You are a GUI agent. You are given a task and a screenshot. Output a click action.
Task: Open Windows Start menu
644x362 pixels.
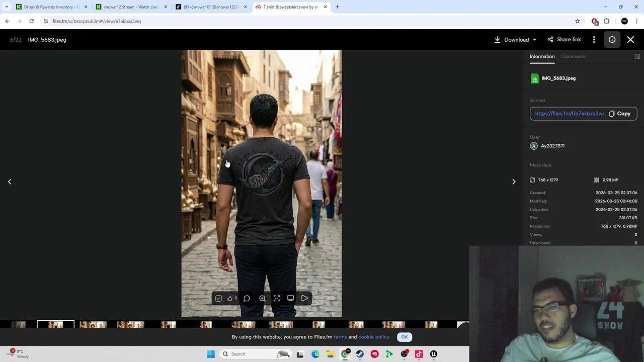click(211, 354)
